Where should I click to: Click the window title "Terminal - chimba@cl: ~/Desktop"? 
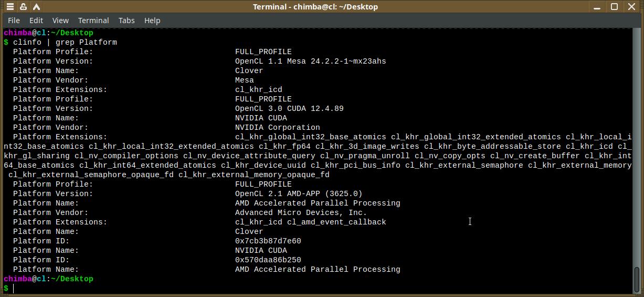tap(315, 7)
